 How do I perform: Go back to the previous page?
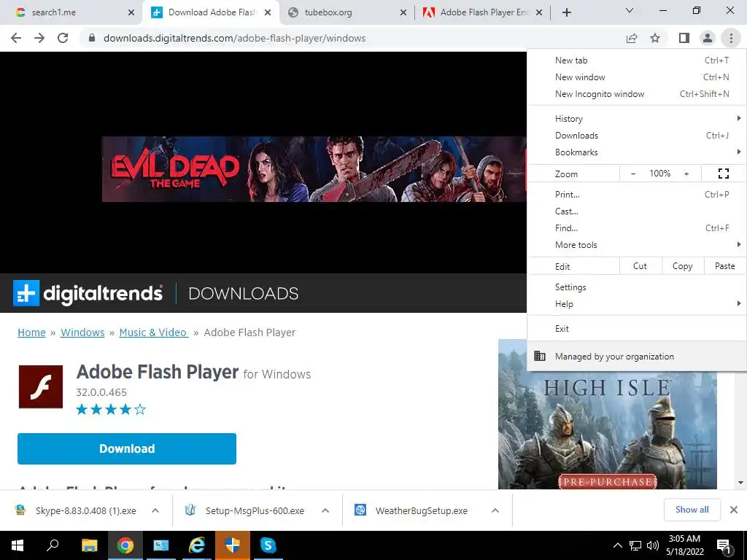click(x=16, y=38)
